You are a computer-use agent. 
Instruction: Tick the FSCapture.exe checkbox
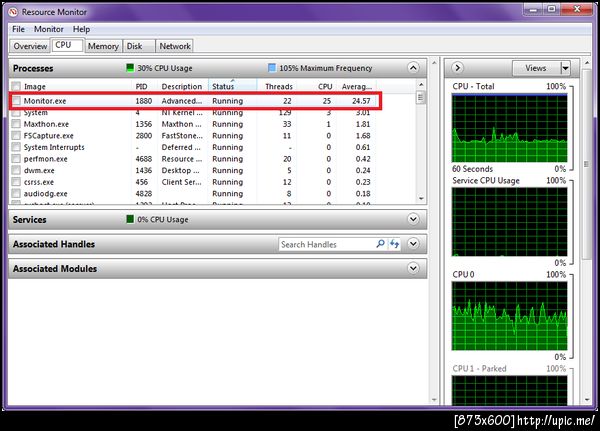coord(16,136)
